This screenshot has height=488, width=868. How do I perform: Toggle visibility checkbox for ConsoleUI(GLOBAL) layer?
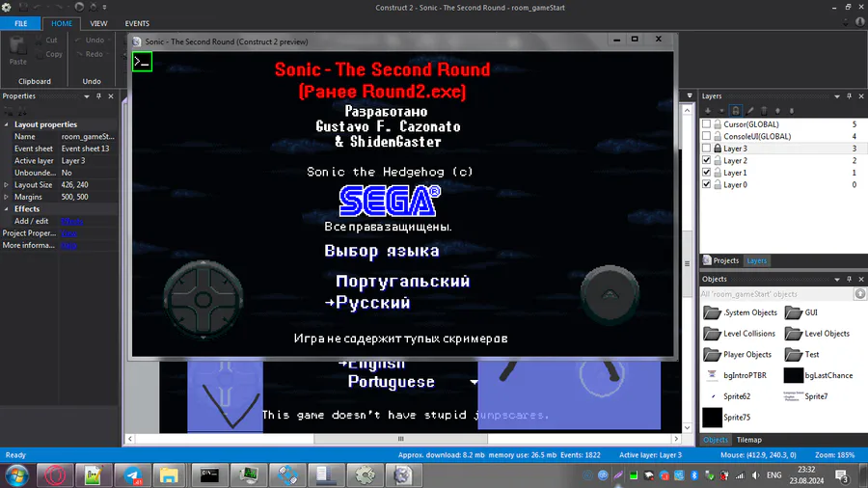706,136
